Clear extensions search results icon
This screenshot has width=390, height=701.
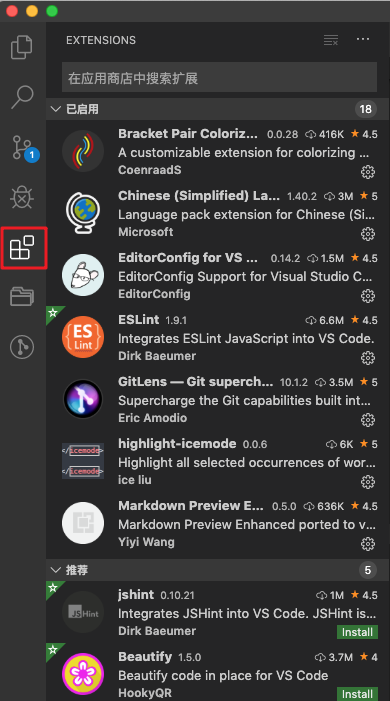331,40
